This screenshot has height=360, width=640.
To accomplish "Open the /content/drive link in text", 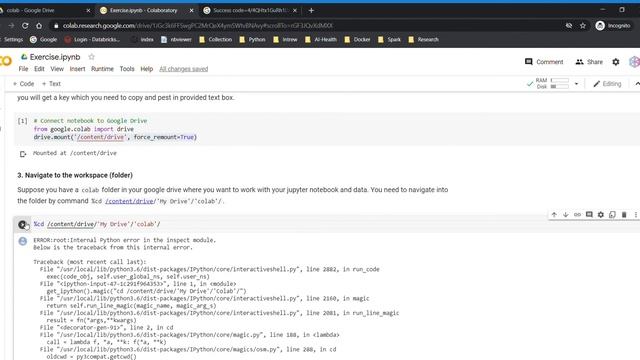I will pyautogui.click(x=130, y=201).
